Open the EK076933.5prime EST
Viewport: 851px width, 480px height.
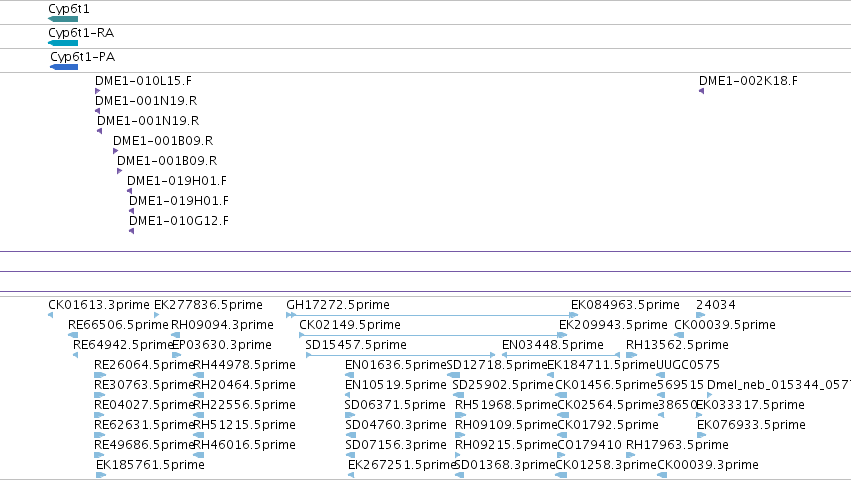(751, 426)
